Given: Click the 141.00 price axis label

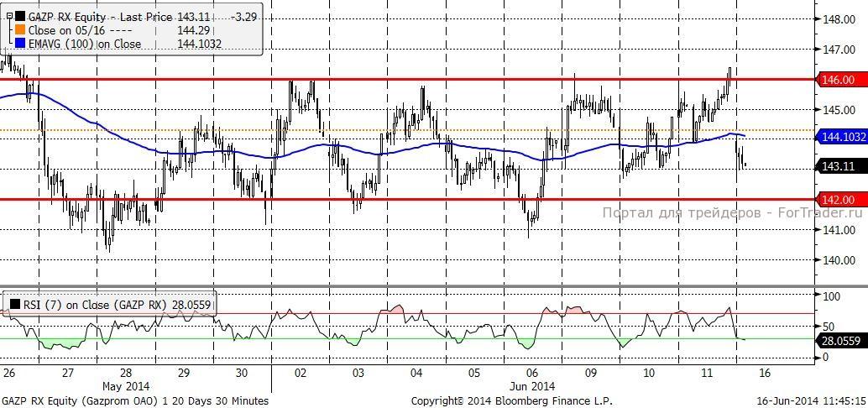Looking at the screenshot, I should (x=839, y=230).
